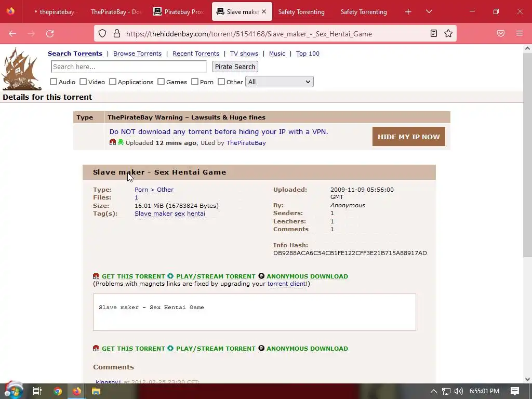Click the browser back arrow
This screenshot has width=532, height=399.
point(12,34)
